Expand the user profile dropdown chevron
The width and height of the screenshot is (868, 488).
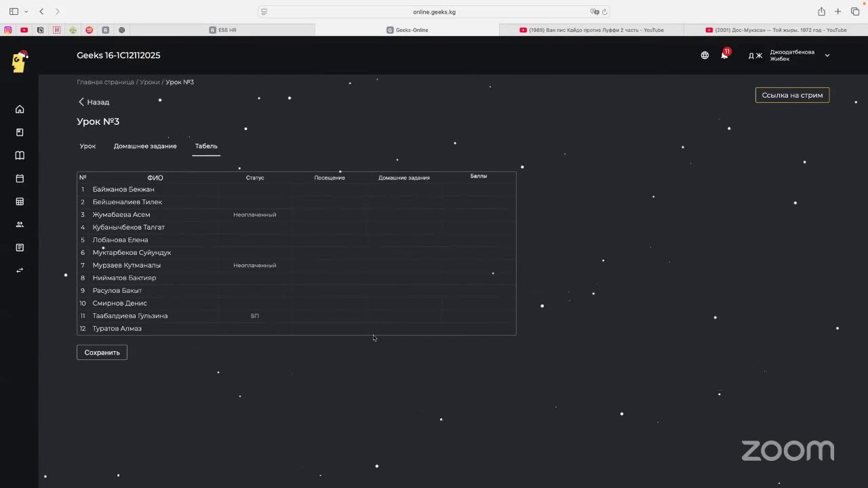tap(827, 56)
